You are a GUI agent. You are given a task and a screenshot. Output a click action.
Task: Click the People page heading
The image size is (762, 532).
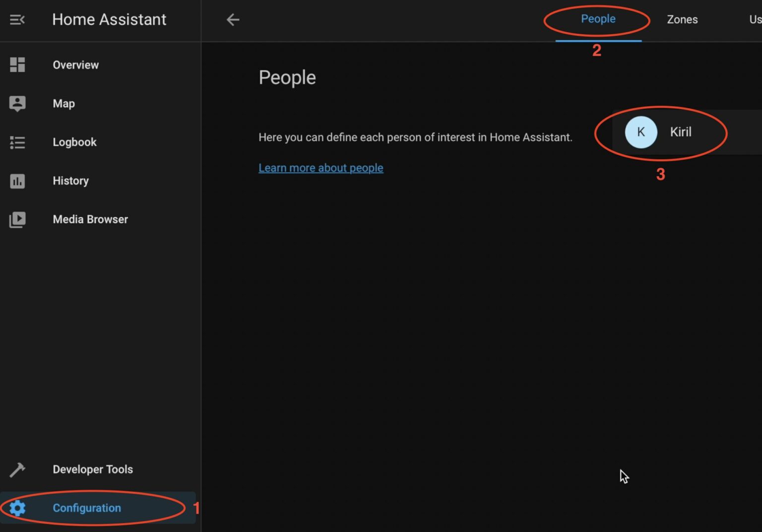pos(287,77)
